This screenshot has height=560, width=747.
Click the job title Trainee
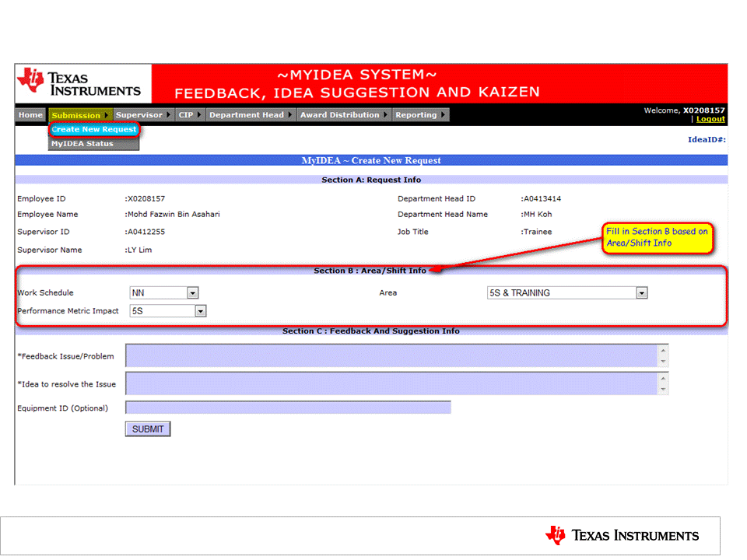point(536,232)
